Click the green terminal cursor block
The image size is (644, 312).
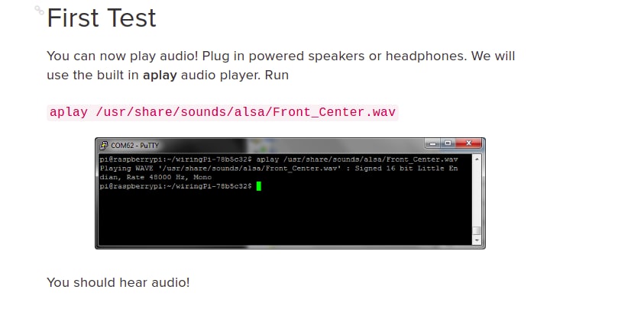point(259,187)
